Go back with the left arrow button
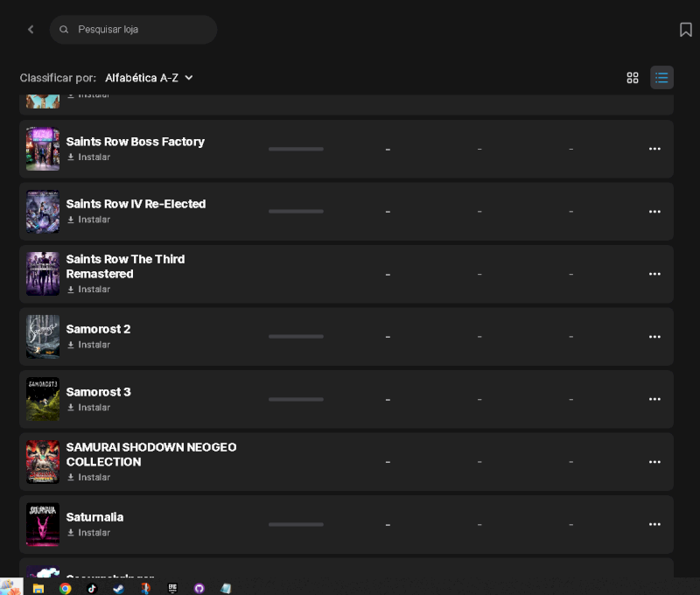This screenshot has width=700, height=595. coord(31,30)
